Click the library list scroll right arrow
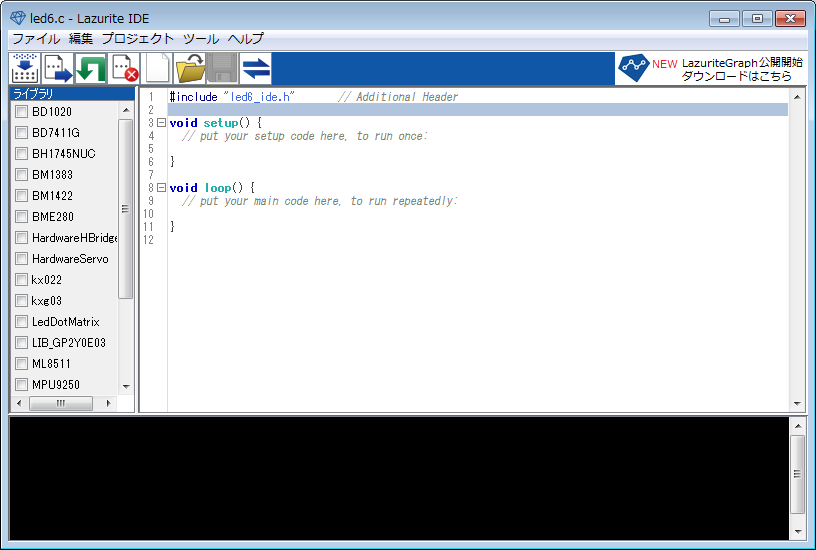The image size is (816, 550). tap(108, 403)
